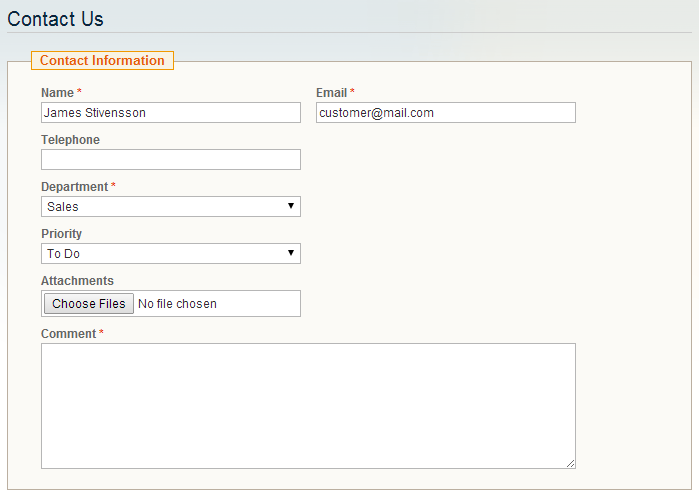Click inside the Comment text area
Image resolution: width=699 pixels, height=499 pixels.
(308, 406)
